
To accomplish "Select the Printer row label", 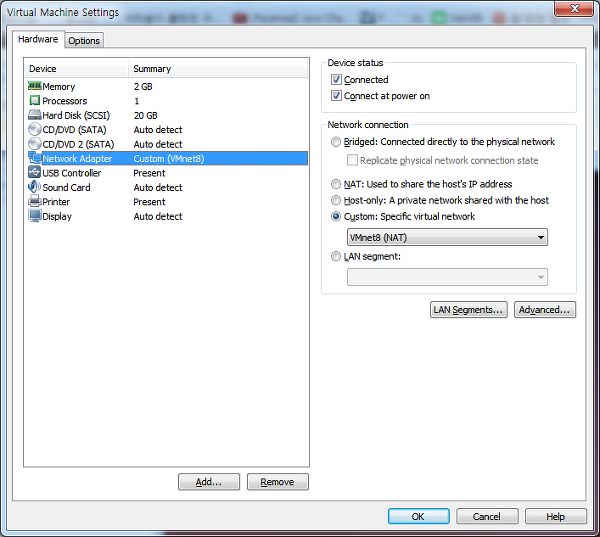I will click(x=56, y=202).
